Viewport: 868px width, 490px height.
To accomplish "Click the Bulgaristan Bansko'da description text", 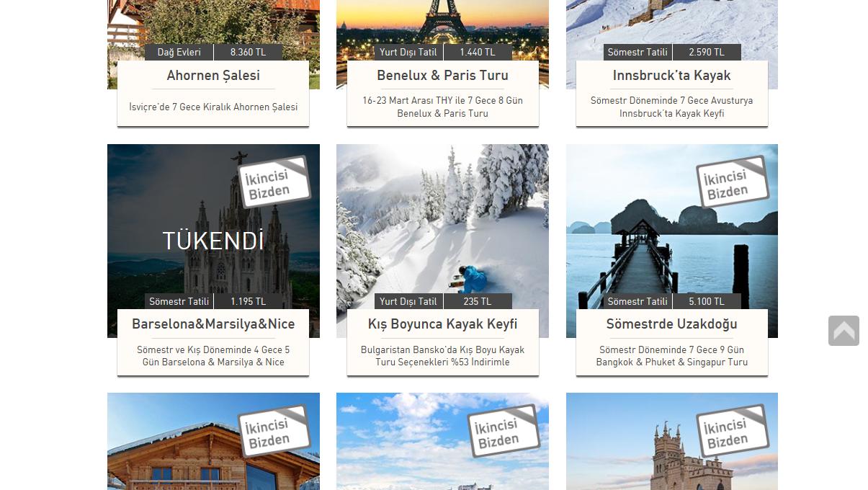I will coord(442,356).
